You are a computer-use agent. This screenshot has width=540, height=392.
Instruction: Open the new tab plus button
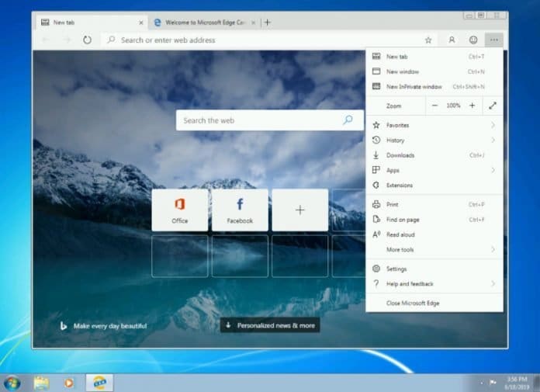[268, 23]
